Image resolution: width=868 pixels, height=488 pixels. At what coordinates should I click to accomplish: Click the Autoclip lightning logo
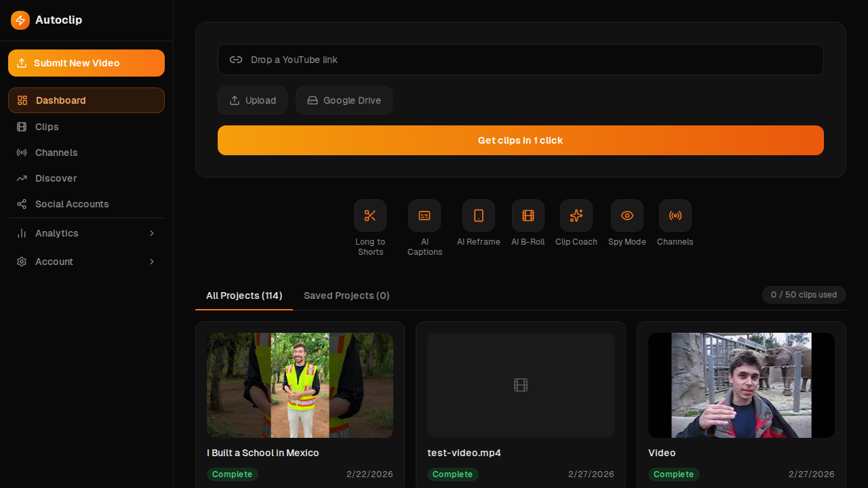click(20, 20)
